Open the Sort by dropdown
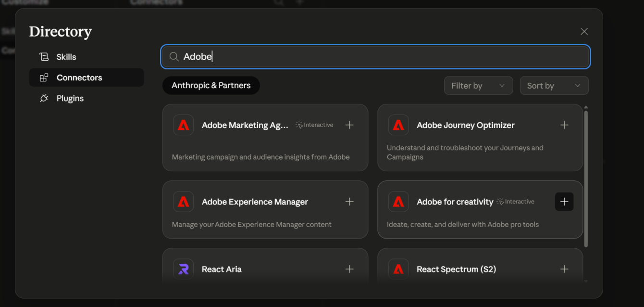The width and height of the screenshot is (644, 307). (x=554, y=86)
